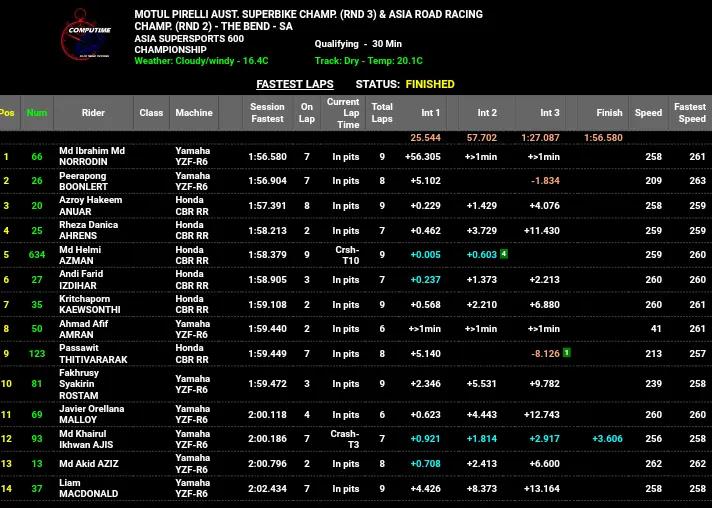Click the green 1 badge beside -8.126
Screen dimensions: 712x508
tap(566, 353)
